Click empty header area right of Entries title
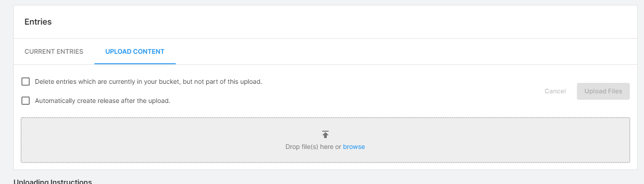 pyautogui.click(x=319, y=22)
